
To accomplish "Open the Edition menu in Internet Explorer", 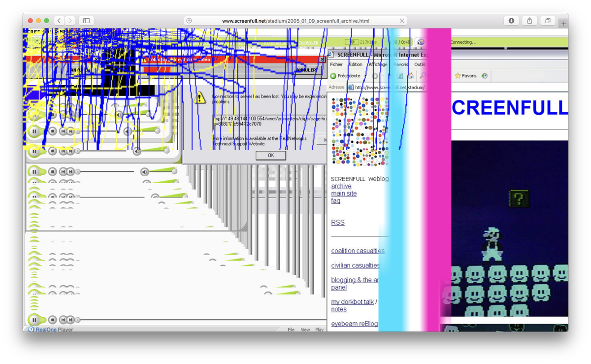I will click(x=356, y=65).
